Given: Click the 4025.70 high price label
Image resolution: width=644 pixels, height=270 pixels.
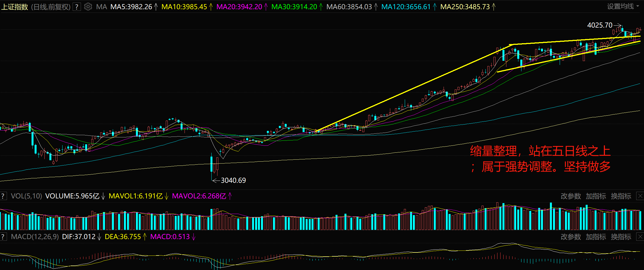Looking at the screenshot, I should pos(600,25).
